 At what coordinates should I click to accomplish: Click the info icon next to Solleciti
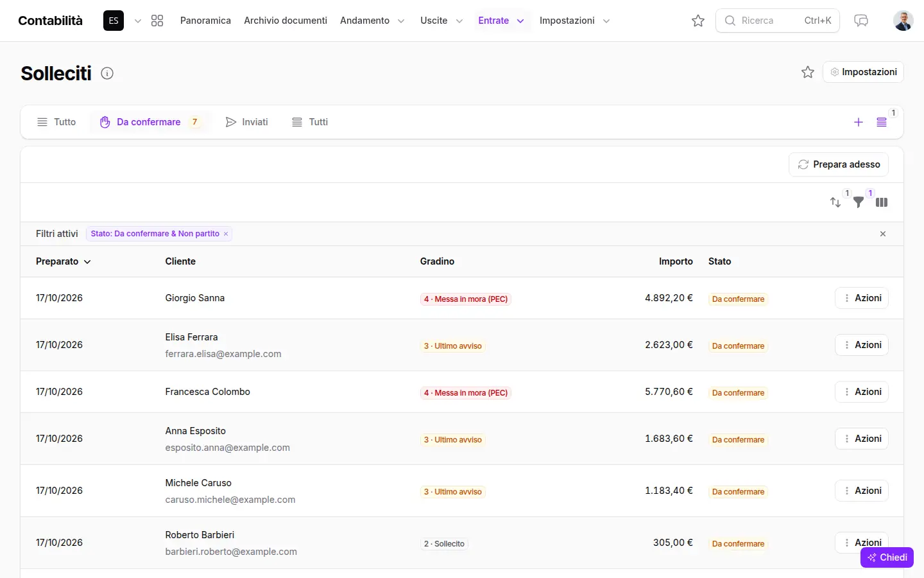[107, 73]
